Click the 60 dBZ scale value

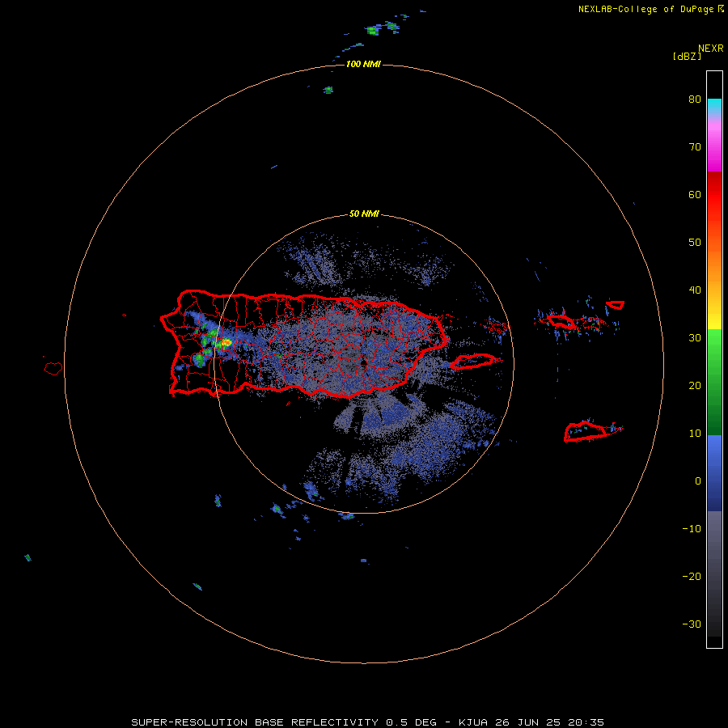click(695, 195)
